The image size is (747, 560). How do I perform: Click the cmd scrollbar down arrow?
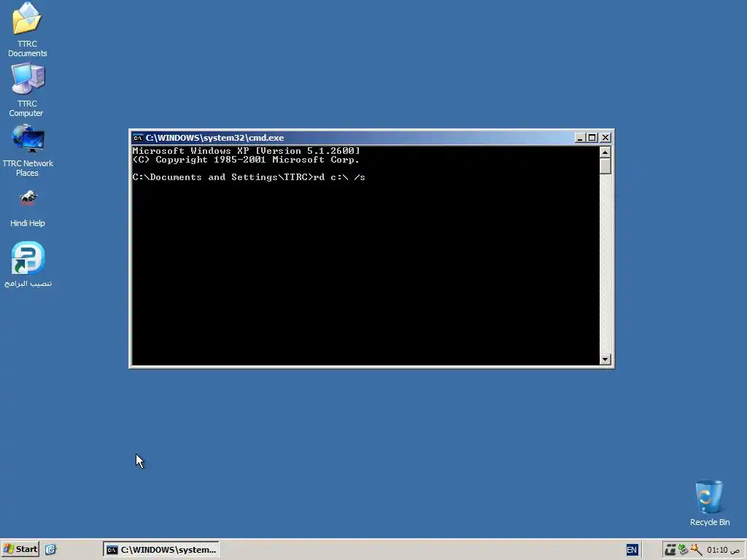tap(605, 359)
